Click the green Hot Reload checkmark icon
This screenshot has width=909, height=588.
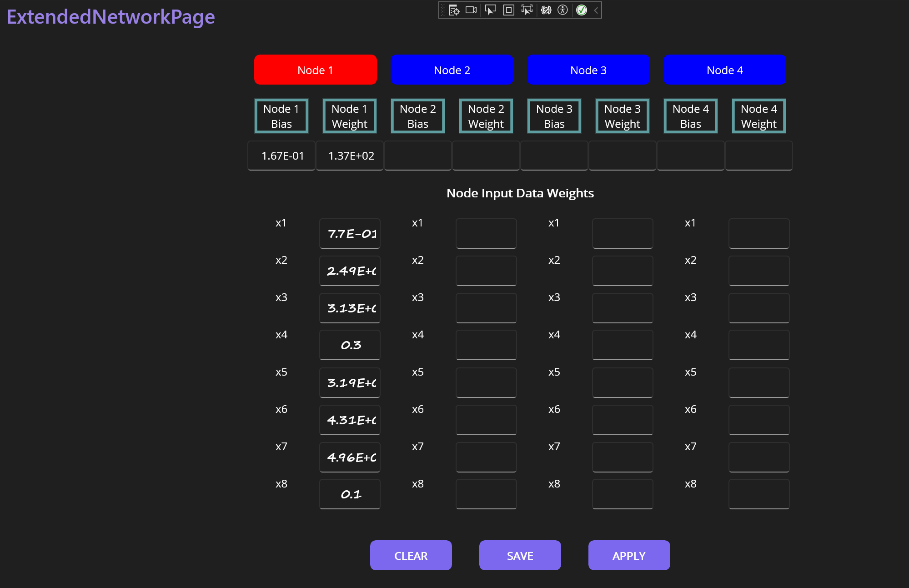pyautogui.click(x=582, y=10)
